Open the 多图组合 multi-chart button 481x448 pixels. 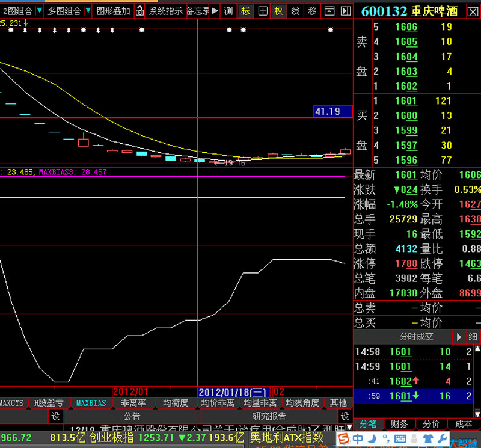(64, 11)
